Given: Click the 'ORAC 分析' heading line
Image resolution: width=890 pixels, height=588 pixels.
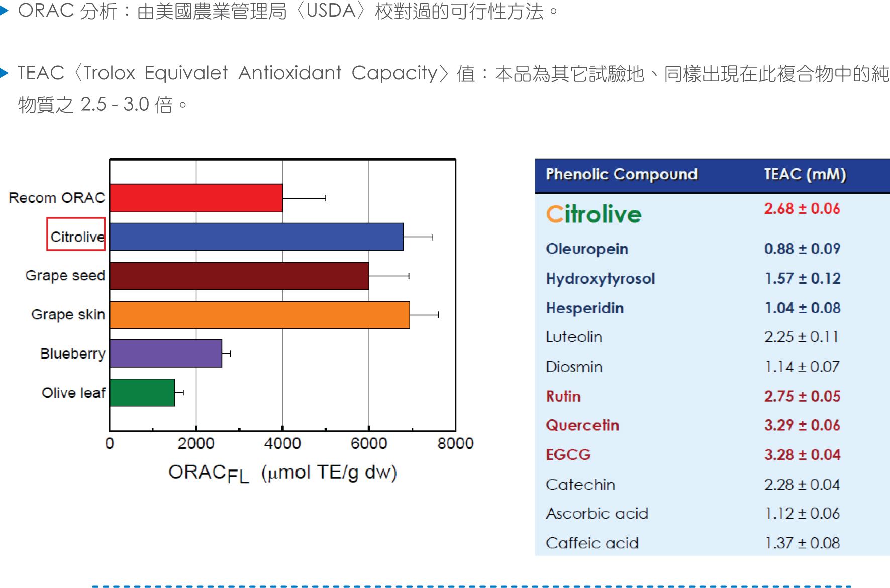Looking at the screenshot, I should (x=288, y=11).
